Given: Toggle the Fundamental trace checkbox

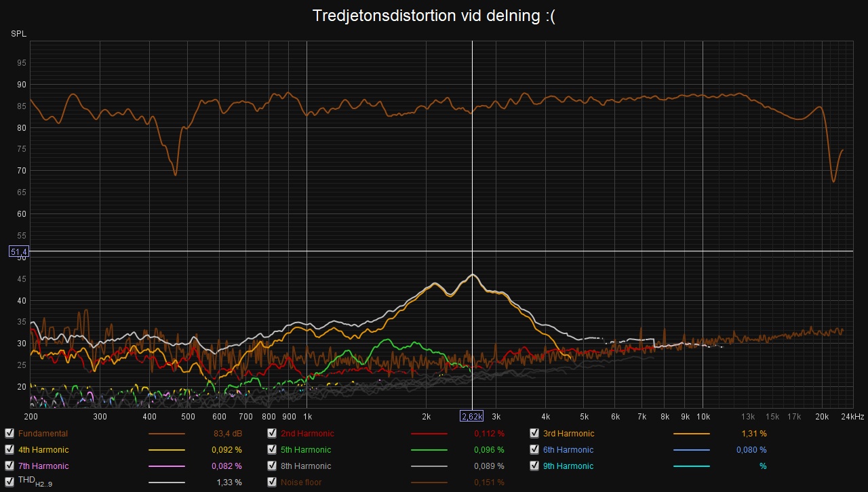Looking at the screenshot, I should pyautogui.click(x=9, y=434).
